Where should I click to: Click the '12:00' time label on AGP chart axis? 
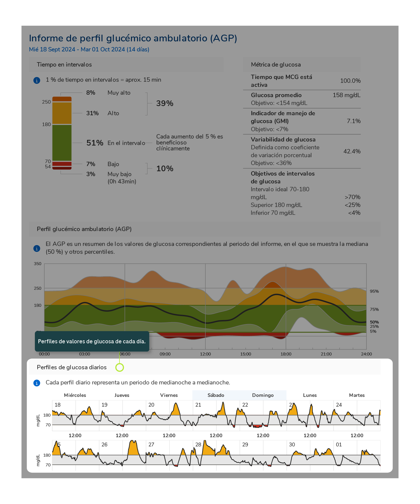205,354
